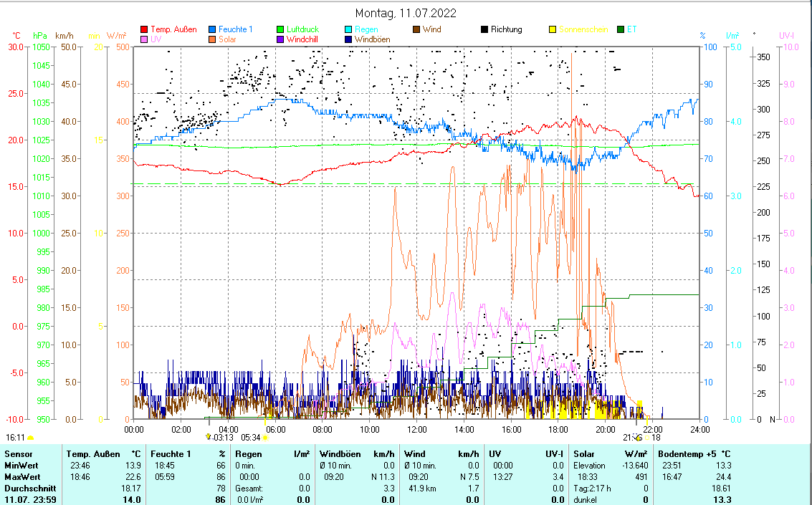This screenshot has height=505, width=812.
Task: Click the 16:11 marker at bottom left
Action: [15, 437]
